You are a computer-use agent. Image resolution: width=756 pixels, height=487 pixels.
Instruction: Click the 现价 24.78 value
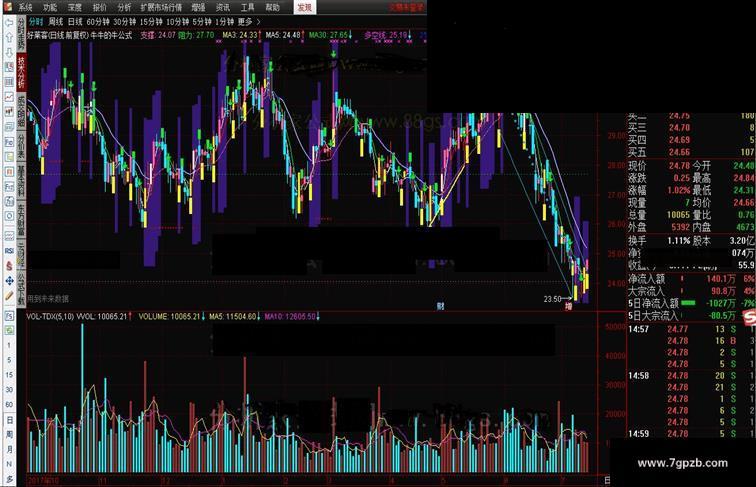pos(679,166)
